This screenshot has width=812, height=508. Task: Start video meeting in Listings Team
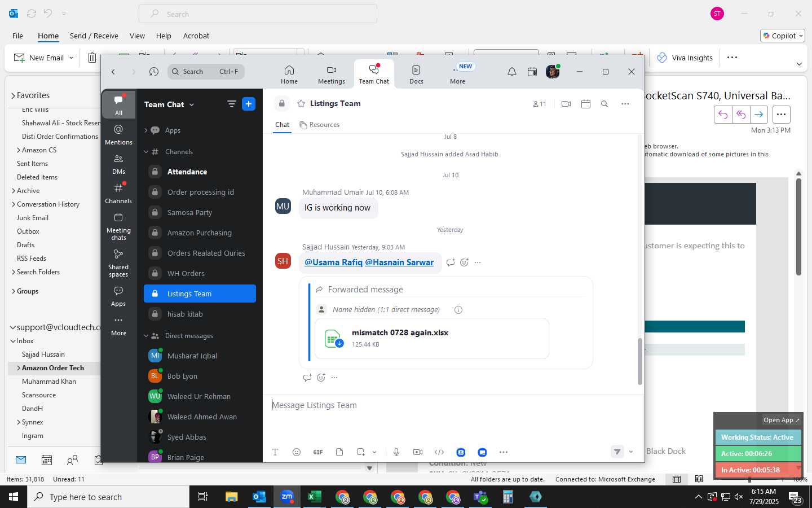566,104
